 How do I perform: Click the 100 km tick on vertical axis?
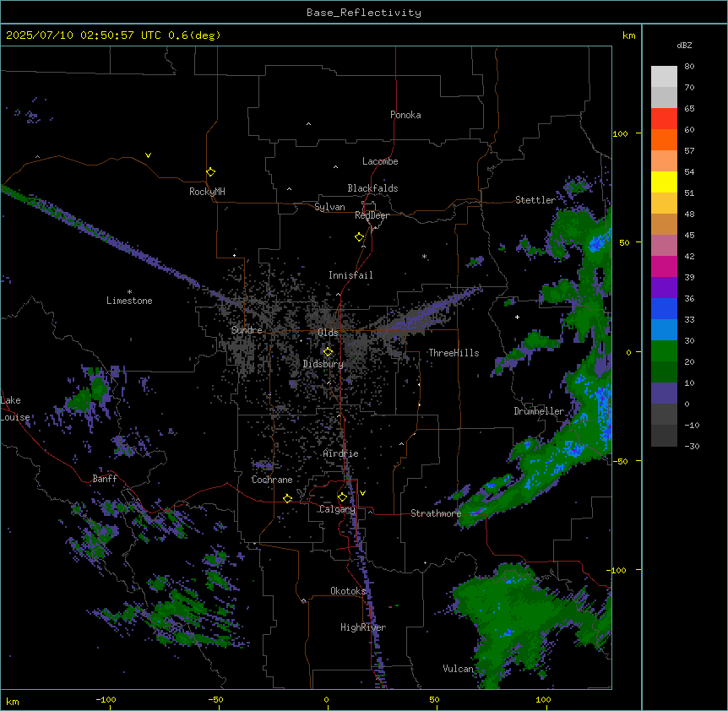[621, 133]
